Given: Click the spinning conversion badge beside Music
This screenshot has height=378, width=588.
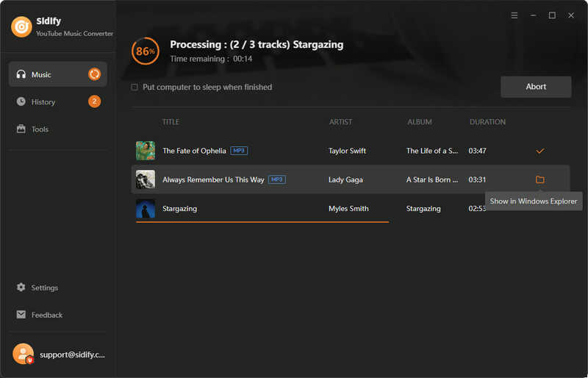Looking at the screenshot, I should (x=95, y=74).
